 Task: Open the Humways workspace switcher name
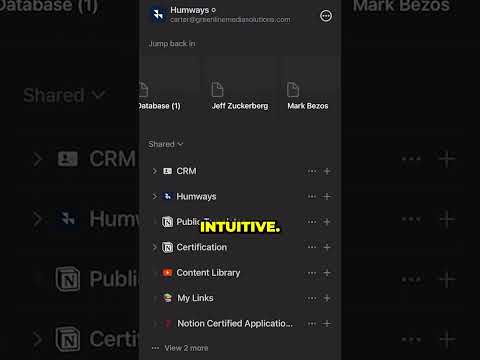pyautogui.click(x=193, y=10)
